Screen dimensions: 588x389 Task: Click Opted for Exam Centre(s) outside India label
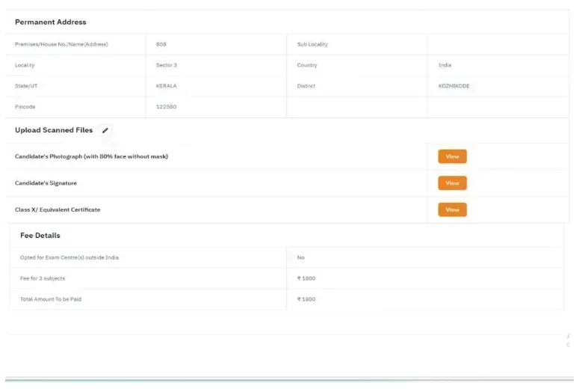[x=69, y=257]
